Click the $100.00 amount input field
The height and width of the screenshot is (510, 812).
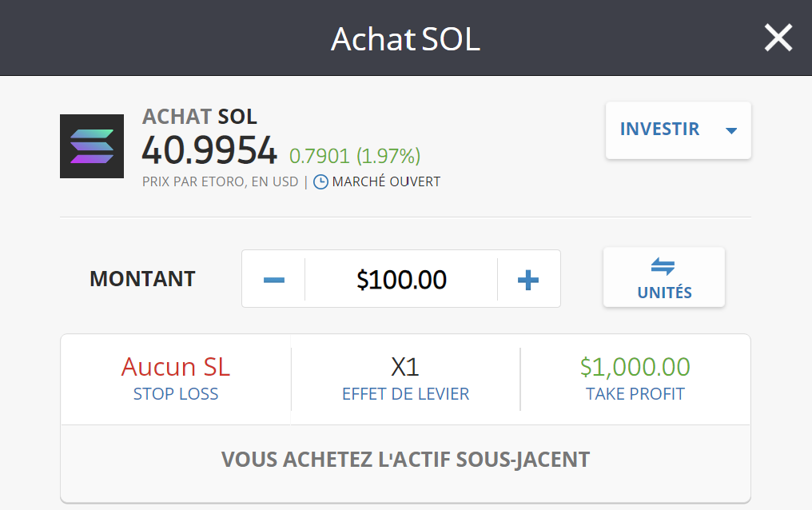click(x=400, y=279)
